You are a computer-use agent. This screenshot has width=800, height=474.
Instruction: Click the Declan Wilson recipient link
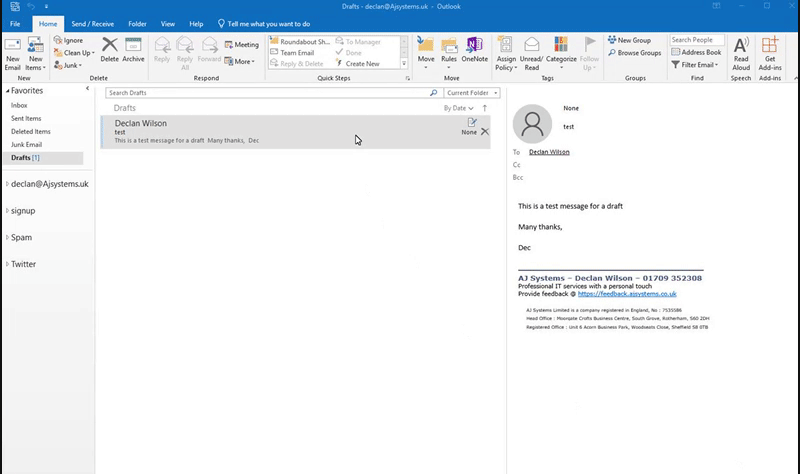pyautogui.click(x=549, y=152)
